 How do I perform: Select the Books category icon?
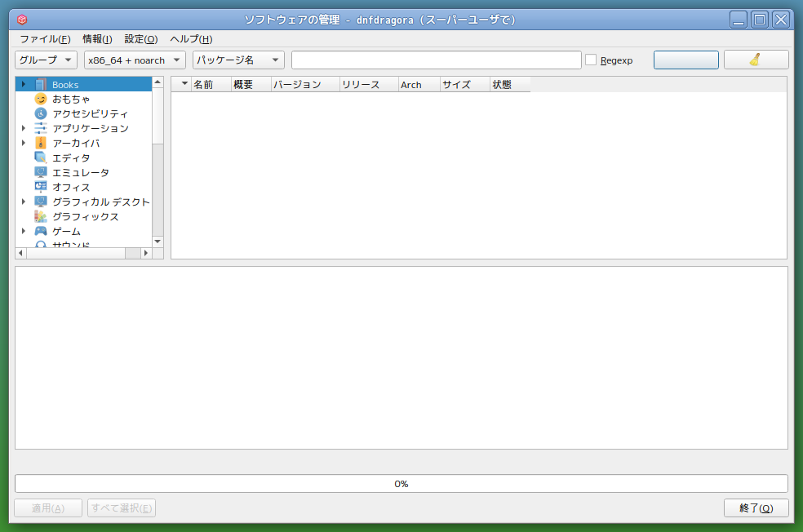click(40, 83)
